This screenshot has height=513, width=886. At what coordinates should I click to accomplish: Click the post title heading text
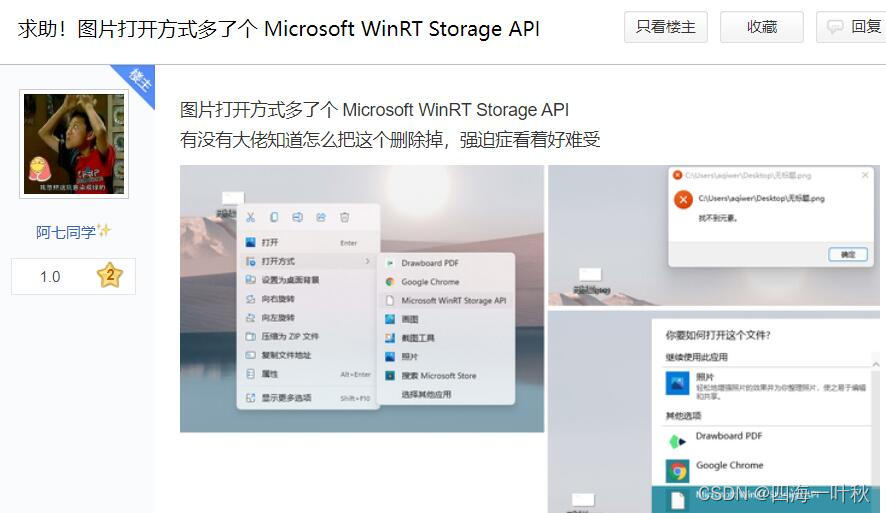click(x=279, y=29)
